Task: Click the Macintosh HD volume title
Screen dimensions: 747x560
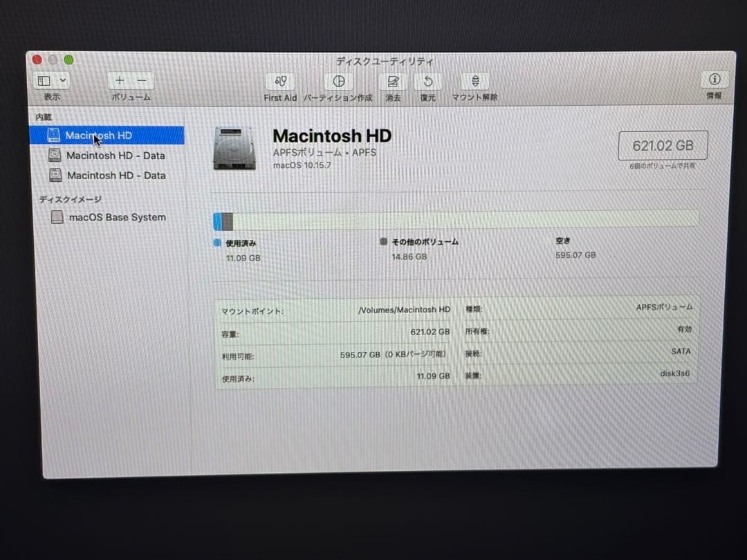Action: point(332,136)
